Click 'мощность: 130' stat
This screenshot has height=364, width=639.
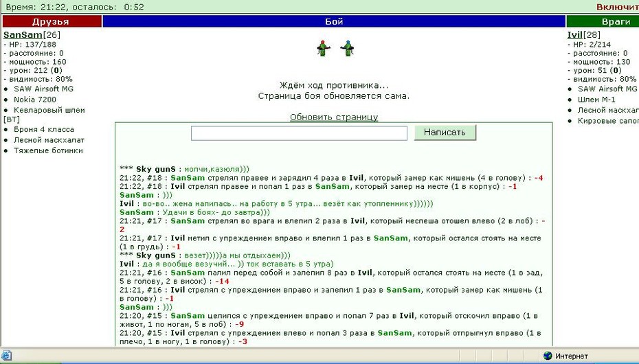click(x=601, y=62)
